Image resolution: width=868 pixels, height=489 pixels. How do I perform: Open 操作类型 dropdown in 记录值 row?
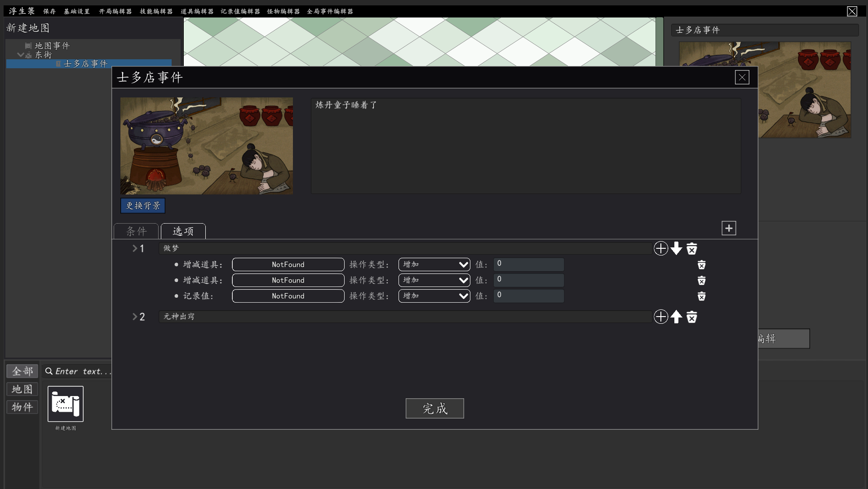tap(434, 296)
